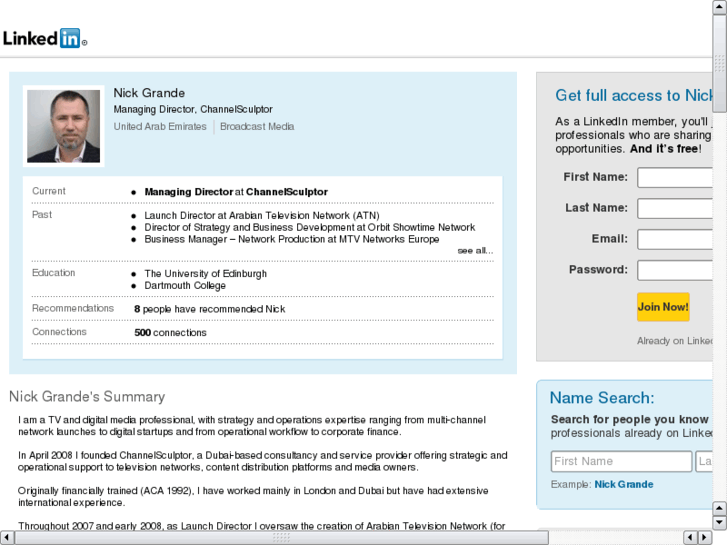Select Director of Strategy at Orbit Showtime Network
This screenshot has height=545, width=727.
tap(309, 227)
